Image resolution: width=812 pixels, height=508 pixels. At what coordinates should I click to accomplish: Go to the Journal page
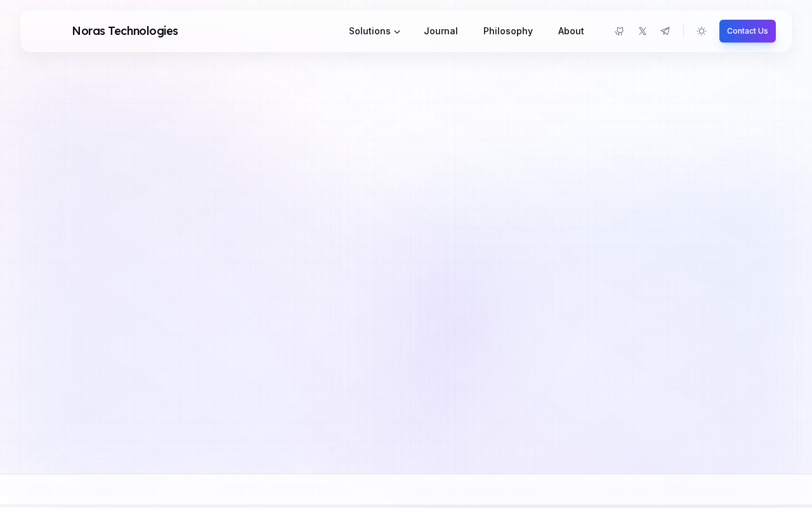441,31
